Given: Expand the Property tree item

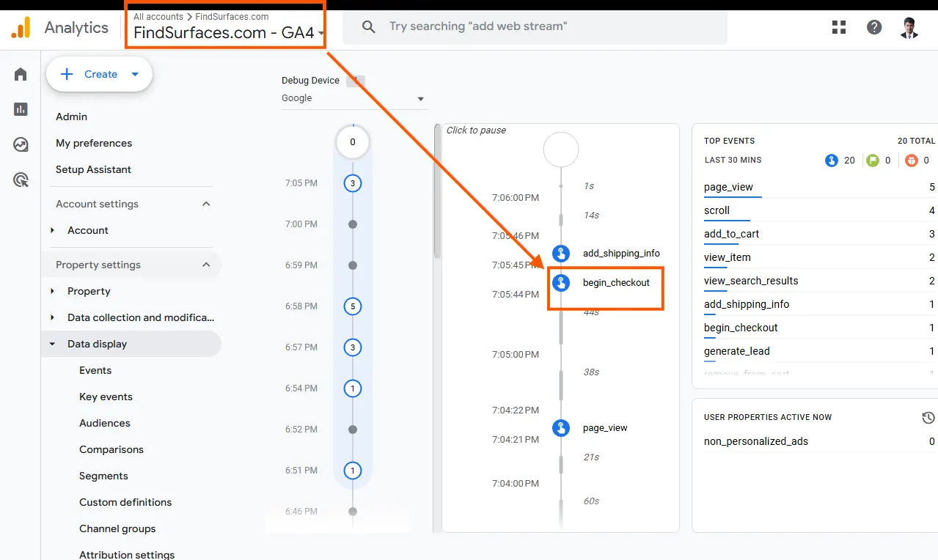Looking at the screenshot, I should 53,291.
